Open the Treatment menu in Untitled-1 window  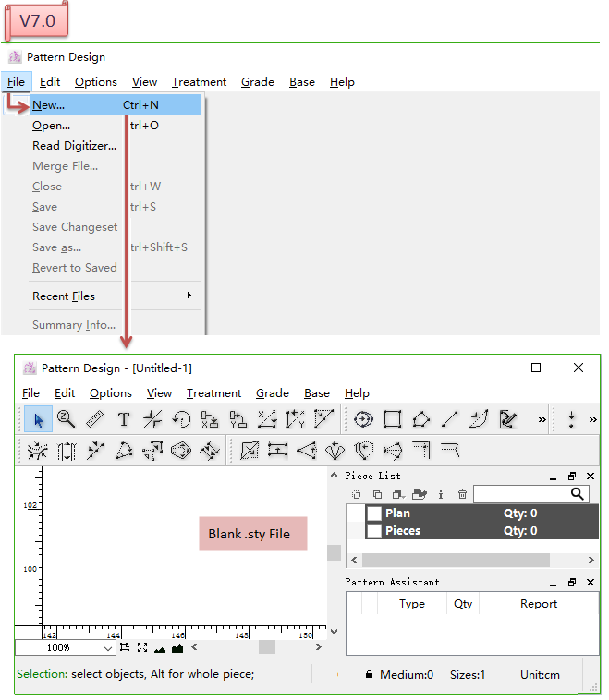click(x=213, y=392)
